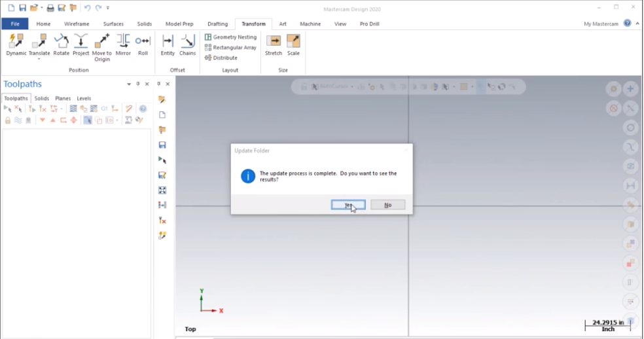Switch to the Planes manager tab

63,98
